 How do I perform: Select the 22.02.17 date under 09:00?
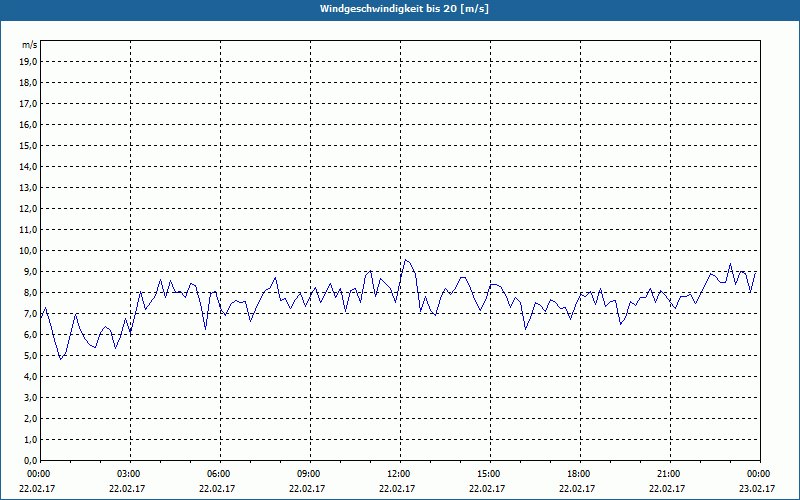[x=307, y=488]
